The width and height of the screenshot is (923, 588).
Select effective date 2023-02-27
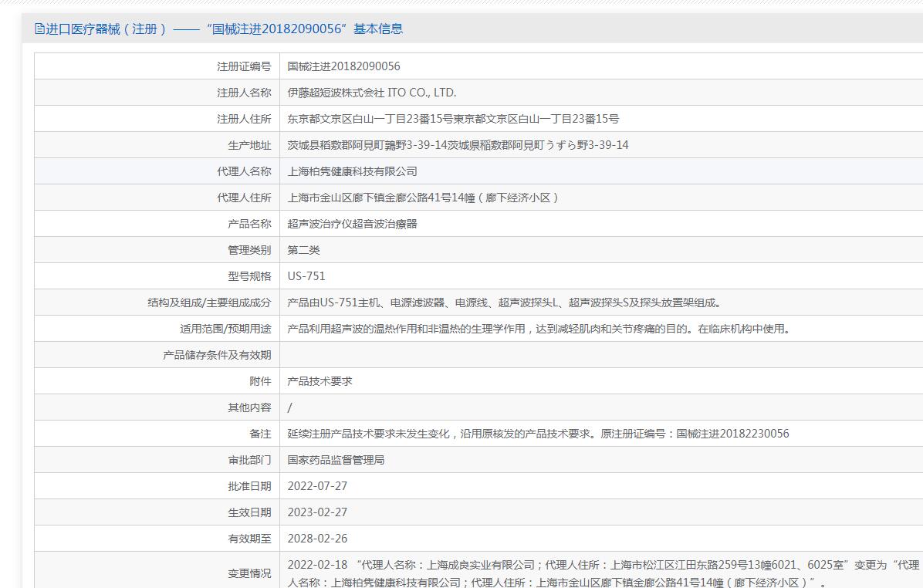click(317, 512)
